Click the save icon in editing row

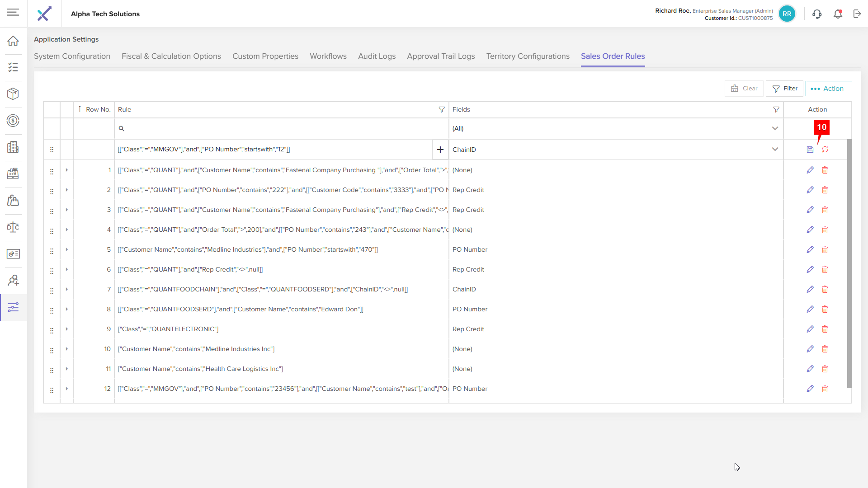pos(810,150)
